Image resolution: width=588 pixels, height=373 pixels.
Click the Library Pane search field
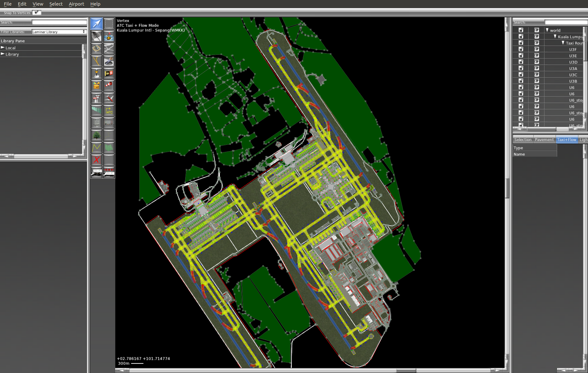59,22
